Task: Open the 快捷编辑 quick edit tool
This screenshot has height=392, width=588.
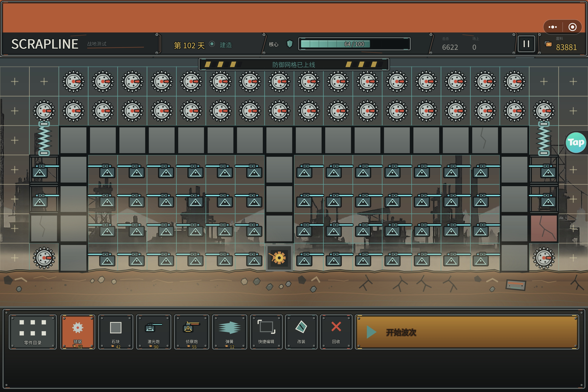Action: [x=266, y=332]
